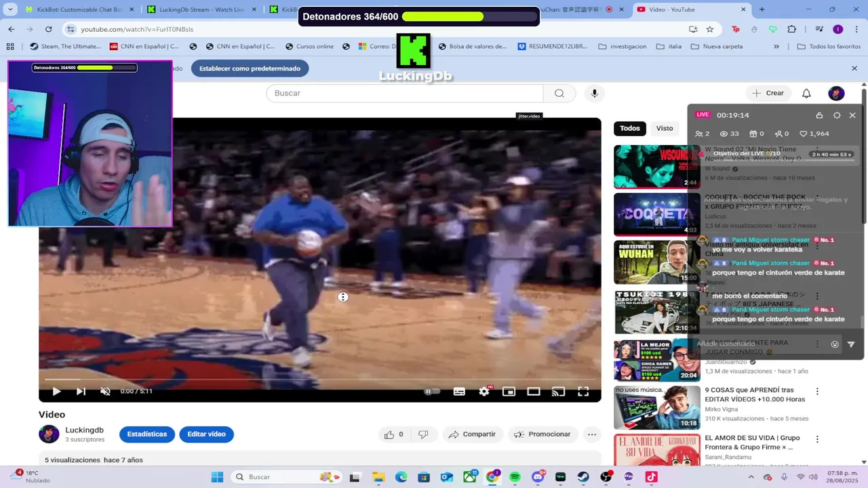Screen dimensions: 868x488
Task: Show more bookmarks chevron
Action: click(776, 47)
